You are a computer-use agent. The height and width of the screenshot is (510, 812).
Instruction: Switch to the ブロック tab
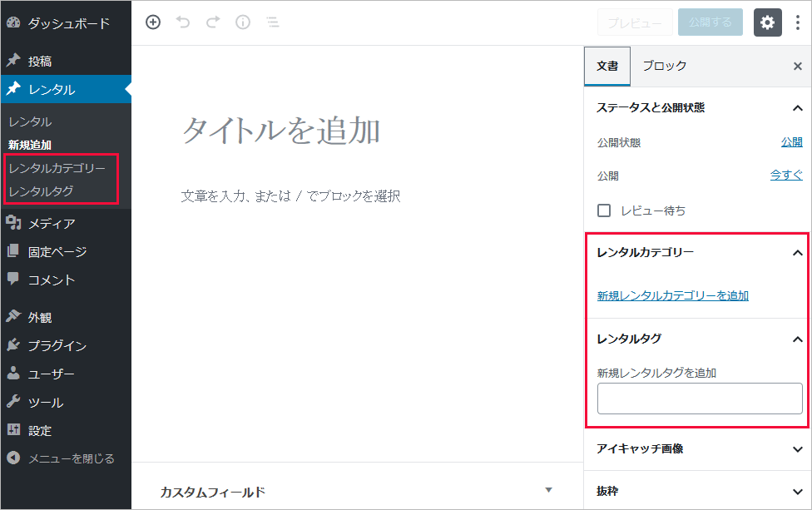click(x=664, y=67)
